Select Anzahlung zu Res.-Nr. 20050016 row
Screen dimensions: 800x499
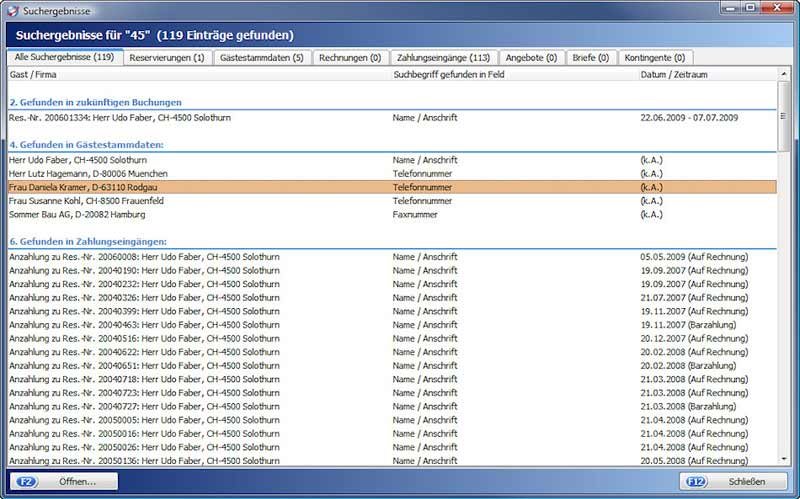392,434
